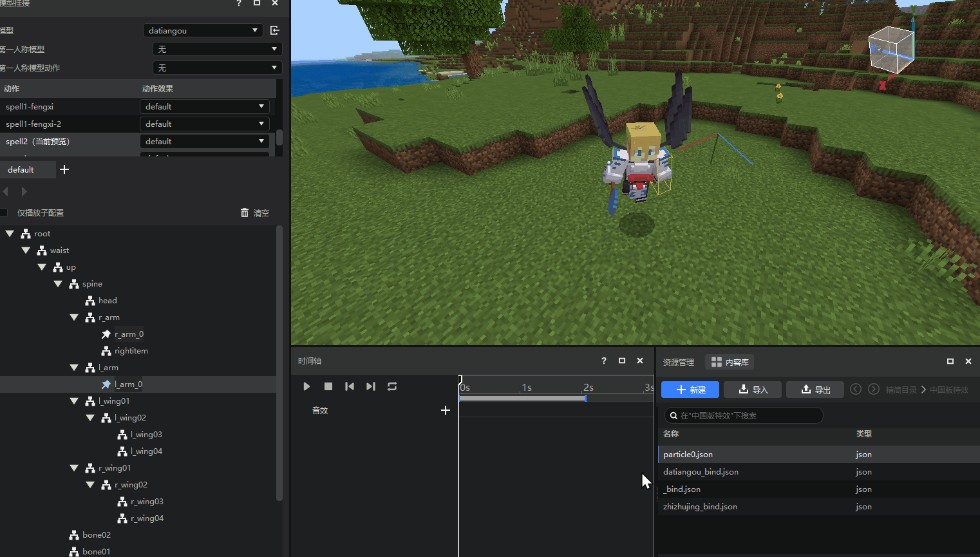The image size is (980, 557).
Task: Toggle the play-only particle config checkbox
Action: tap(4, 212)
